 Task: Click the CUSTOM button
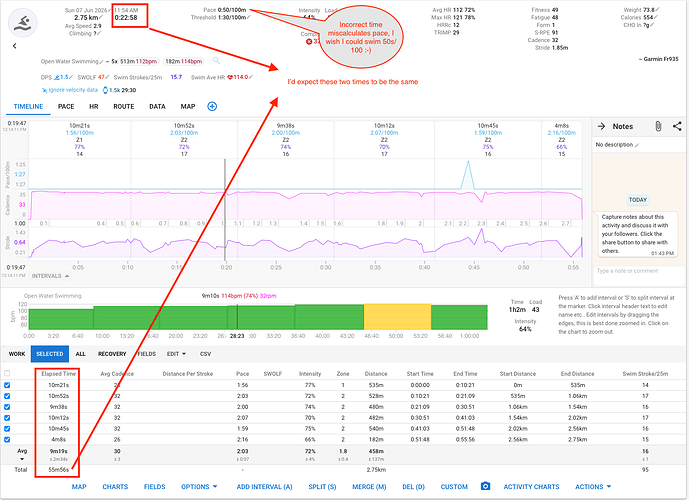pos(454,487)
